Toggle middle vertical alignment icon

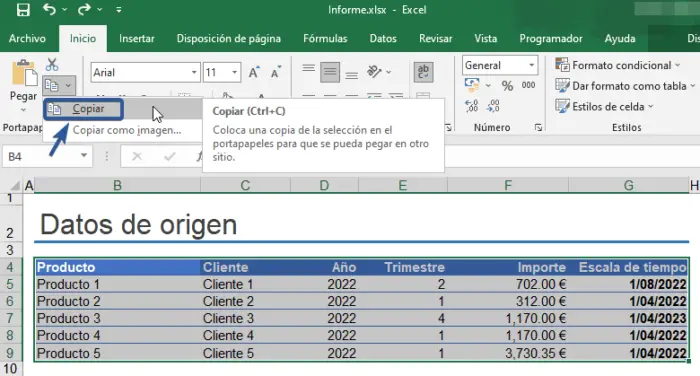(330, 72)
